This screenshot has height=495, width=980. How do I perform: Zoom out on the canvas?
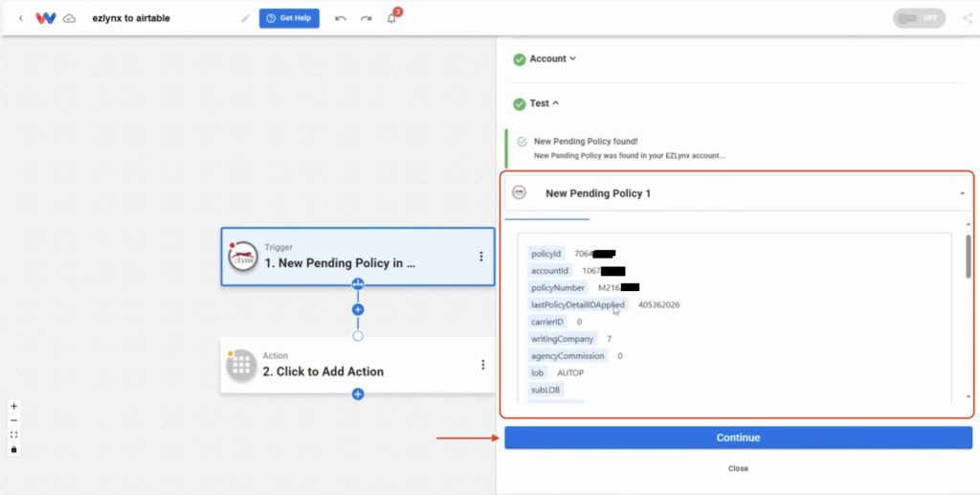pyautogui.click(x=13, y=420)
